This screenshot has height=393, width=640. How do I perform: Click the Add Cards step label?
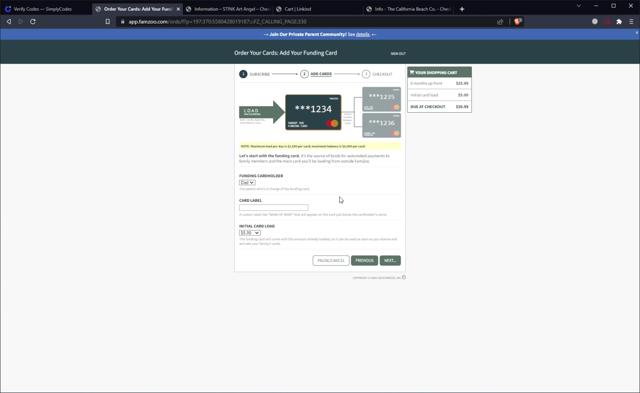[321, 74]
